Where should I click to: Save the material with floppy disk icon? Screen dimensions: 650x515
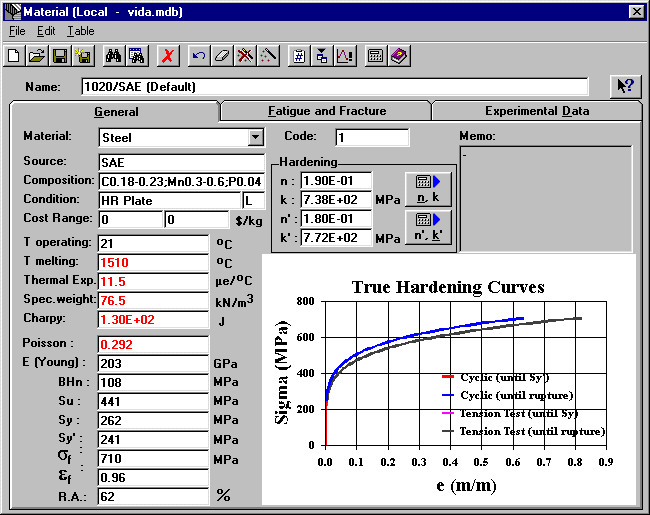59,56
